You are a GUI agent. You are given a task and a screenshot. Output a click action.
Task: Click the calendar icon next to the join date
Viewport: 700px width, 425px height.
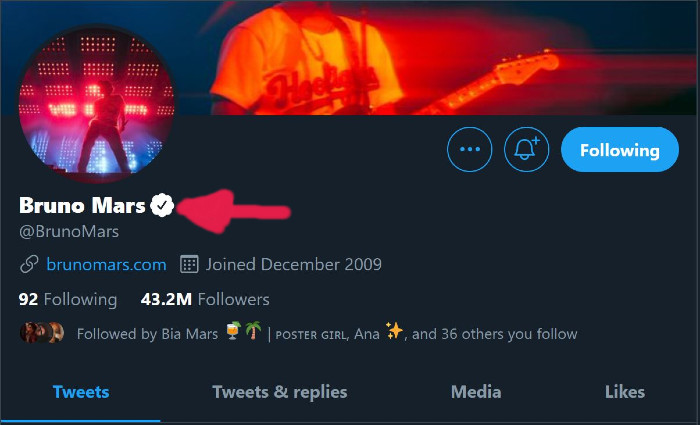(x=189, y=265)
